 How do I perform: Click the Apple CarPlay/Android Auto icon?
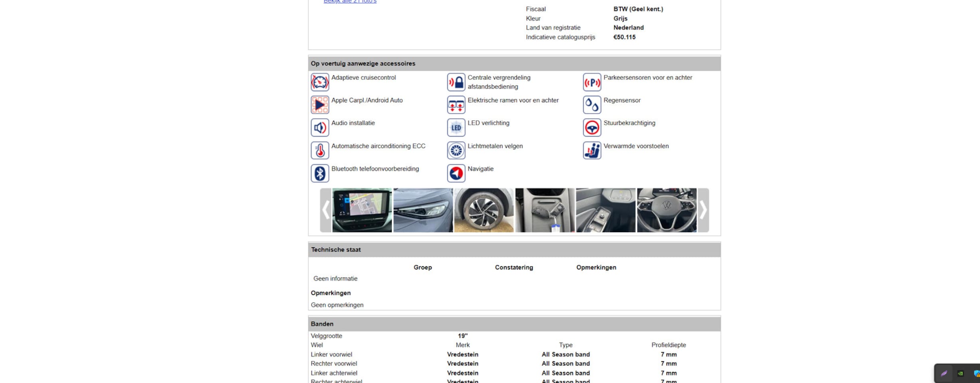[x=320, y=105]
